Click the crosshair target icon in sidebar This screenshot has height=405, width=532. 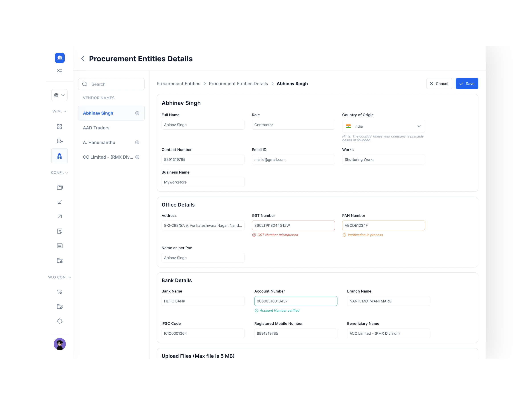(x=59, y=321)
